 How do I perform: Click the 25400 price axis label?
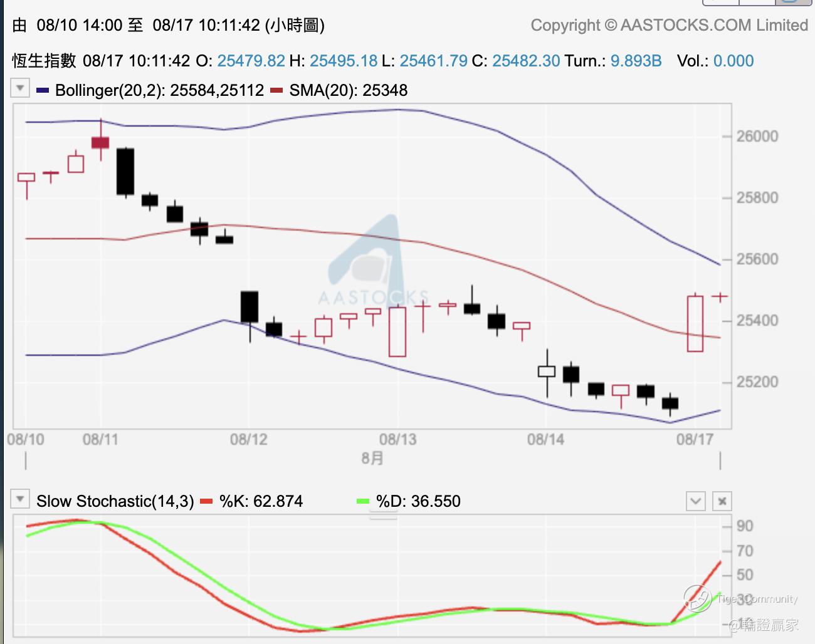click(757, 321)
